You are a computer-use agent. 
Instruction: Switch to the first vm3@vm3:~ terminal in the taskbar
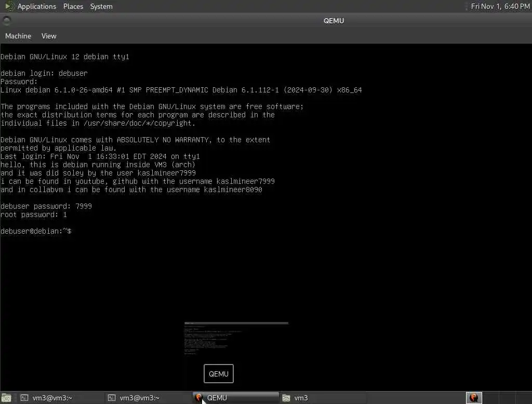coord(60,398)
